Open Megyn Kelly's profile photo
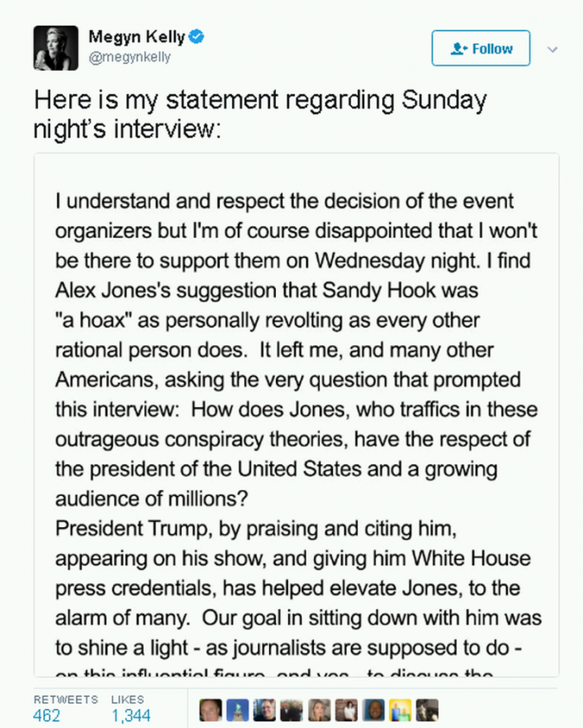This screenshot has height=728, width=583. (x=56, y=48)
